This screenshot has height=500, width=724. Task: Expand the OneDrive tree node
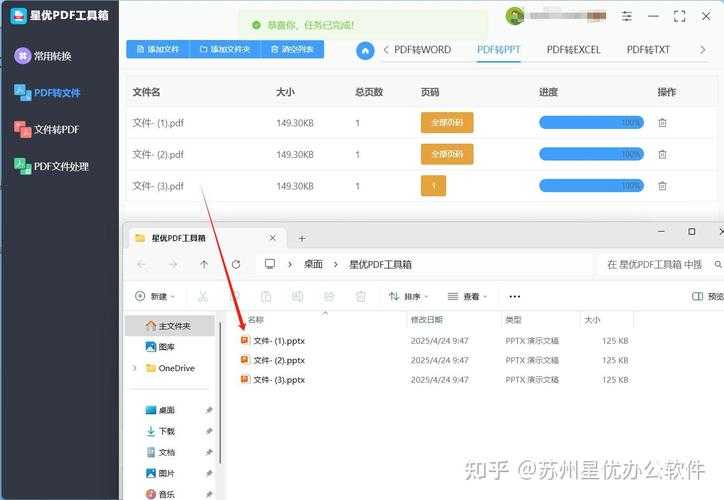click(x=135, y=368)
